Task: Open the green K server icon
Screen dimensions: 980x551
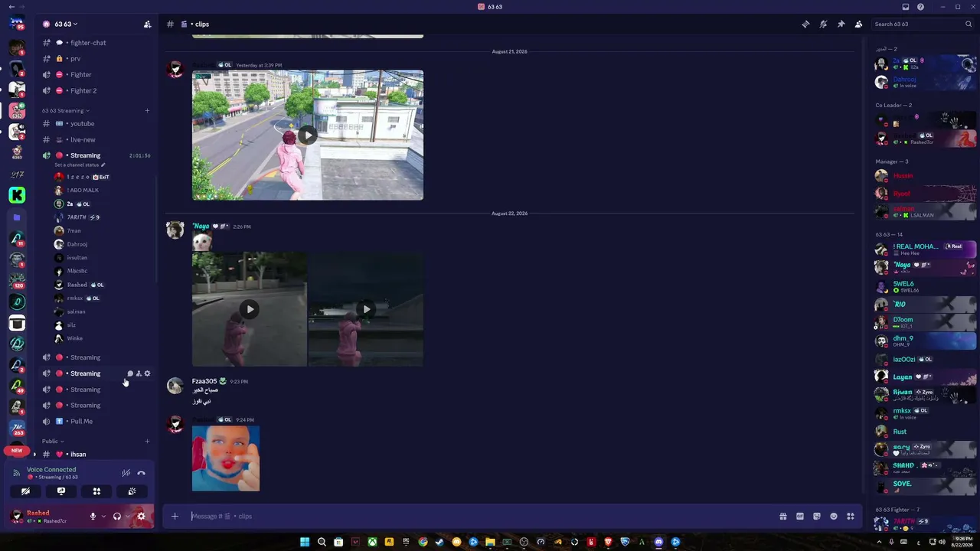Action: click(17, 195)
